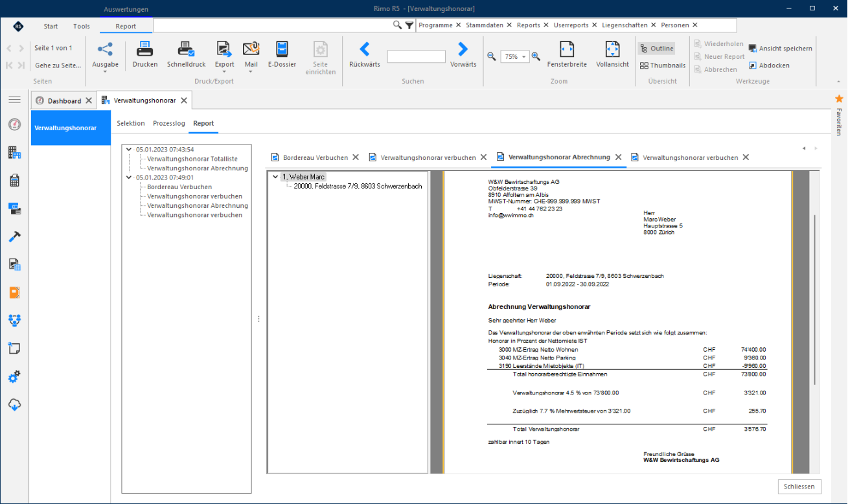Click the Drucken printer icon
848x504 pixels.
(x=144, y=49)
